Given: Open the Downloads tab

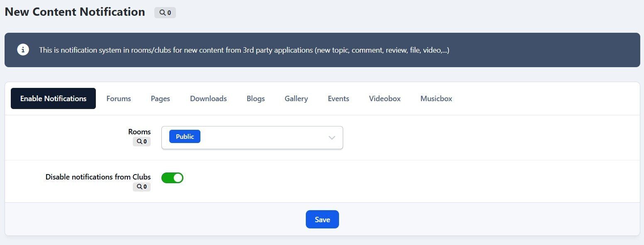Looking at the screenshot, I should click(208, 99).
